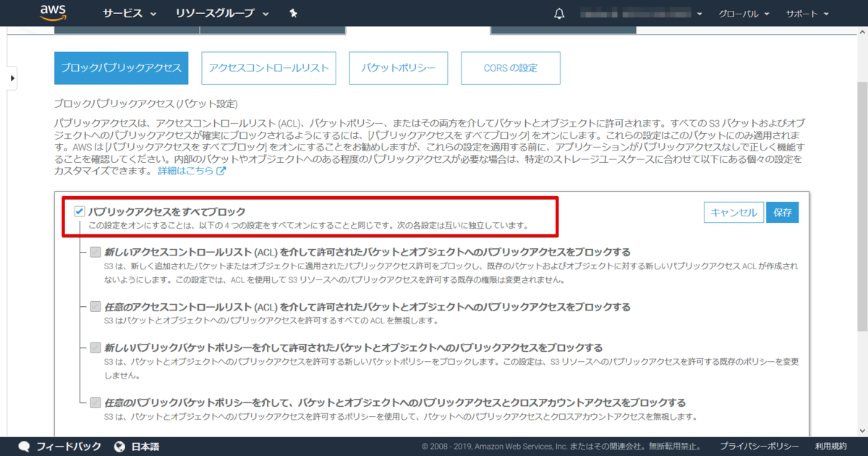Switch to the アクセスコントロールリスト tab
Viewport: 868px width, 456px height.
[268, 68]
